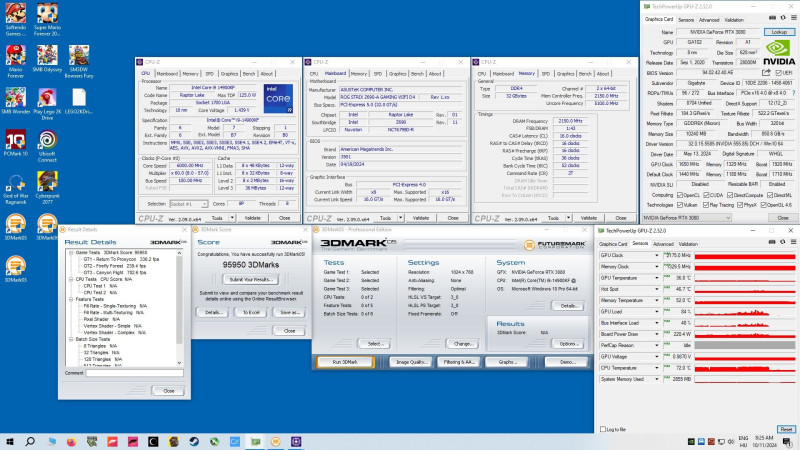800x450 pixels.
Task: Open the Memory Clock sensor dropdown
Action: pos(657,266)
